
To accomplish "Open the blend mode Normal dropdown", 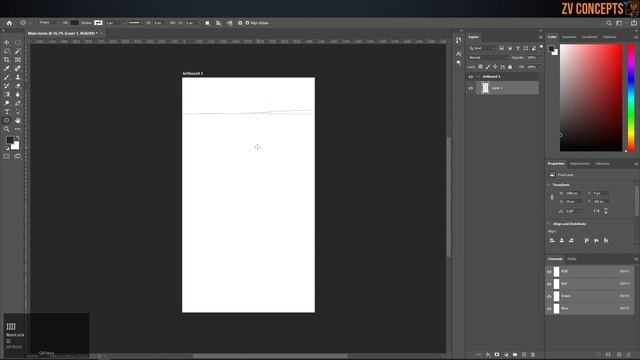I will click(489, 58).
